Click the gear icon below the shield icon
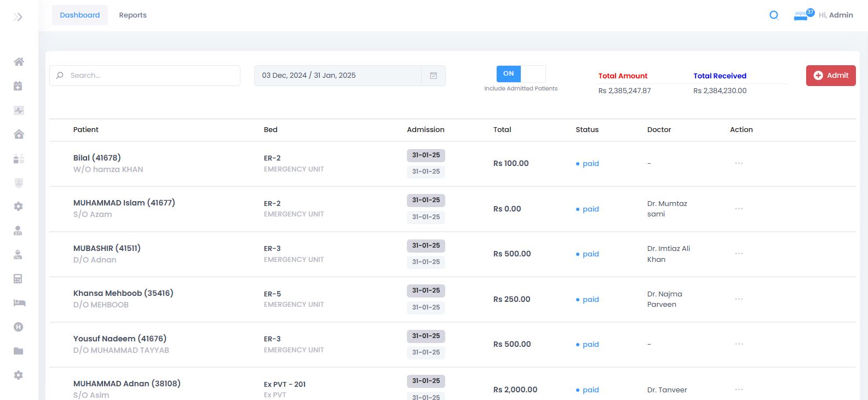This screenshot has height=400, width=868. coord(19,207)
